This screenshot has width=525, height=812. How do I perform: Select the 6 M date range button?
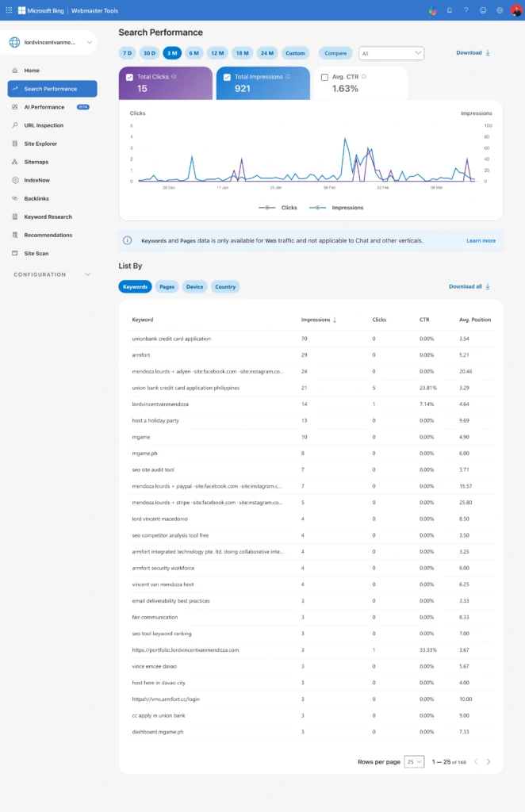point(194,53)
